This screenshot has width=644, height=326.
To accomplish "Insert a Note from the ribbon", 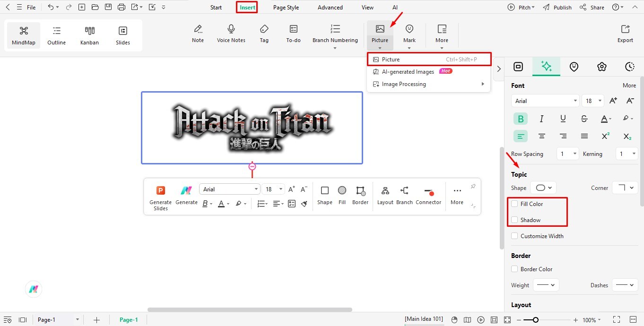I will tap(198, 34).
